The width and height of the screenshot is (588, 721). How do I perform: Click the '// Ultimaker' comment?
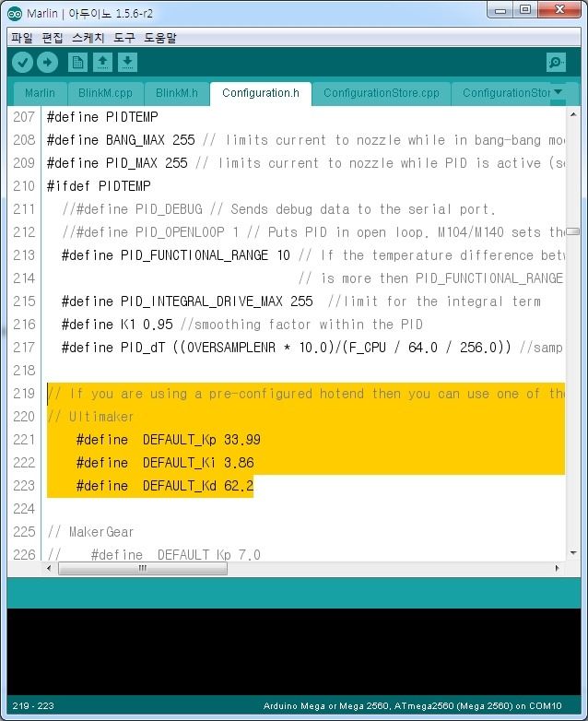pyautogui.click(x=90, y=417)
